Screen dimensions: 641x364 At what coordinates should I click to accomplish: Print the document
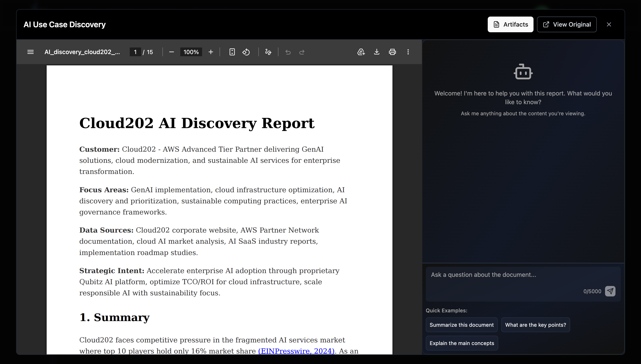392,52
